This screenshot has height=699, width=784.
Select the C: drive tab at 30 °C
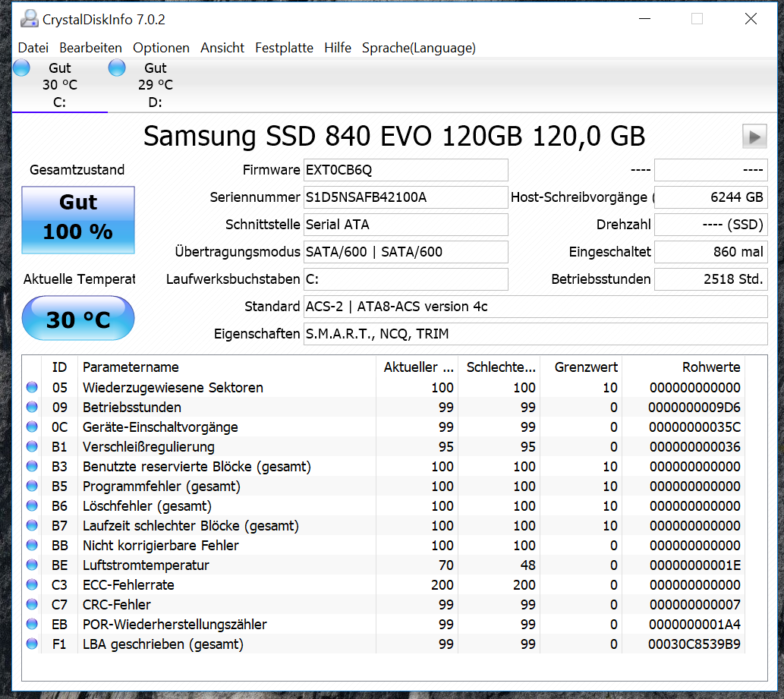pos(60,85)
